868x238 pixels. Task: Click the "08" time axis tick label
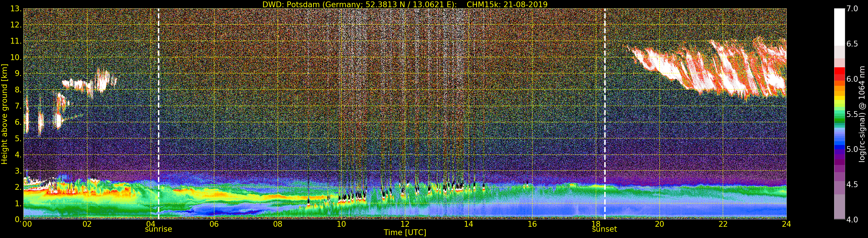tap(278, 224)
